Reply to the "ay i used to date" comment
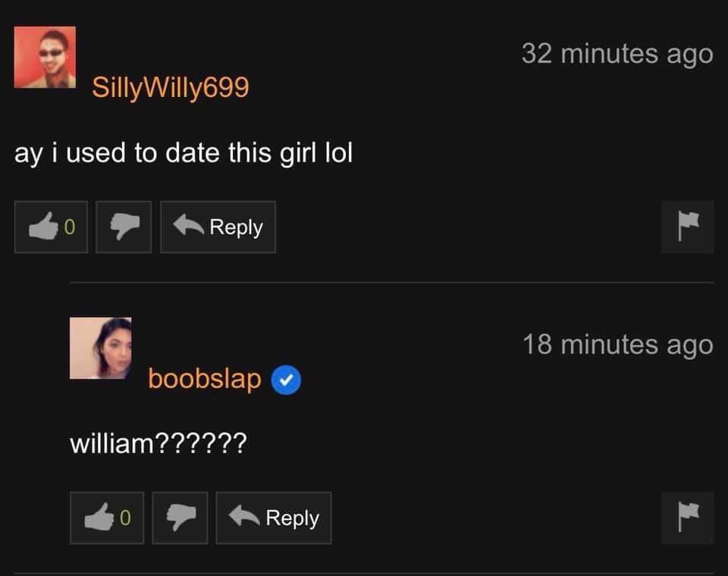 [218, 227]
